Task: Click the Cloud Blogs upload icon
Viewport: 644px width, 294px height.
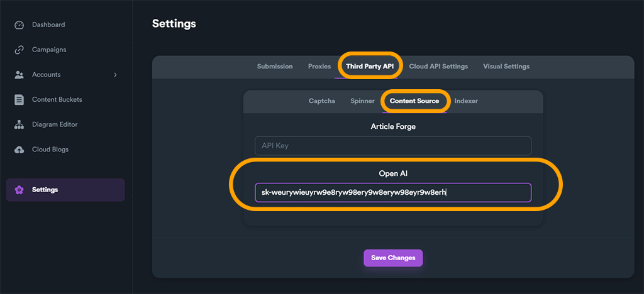Action: pyautogui.click(x=19, y=150)
